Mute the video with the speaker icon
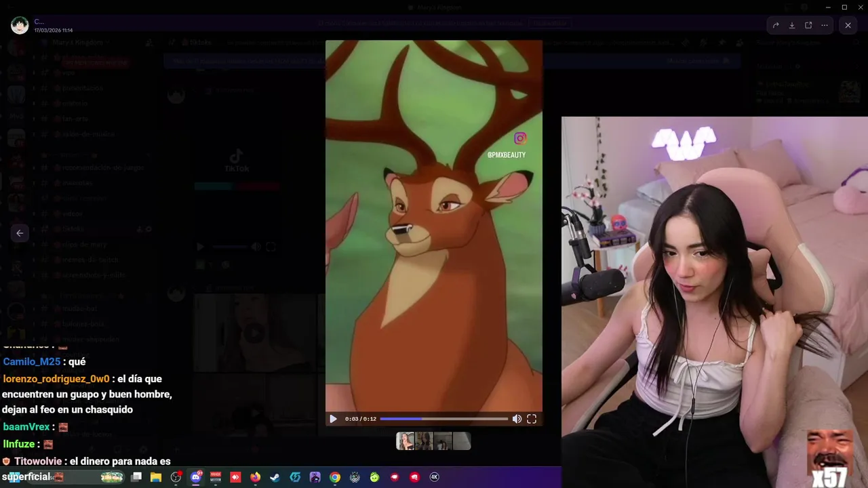The width and height of the screenshot is (868, 488). (x=517, y=419)
